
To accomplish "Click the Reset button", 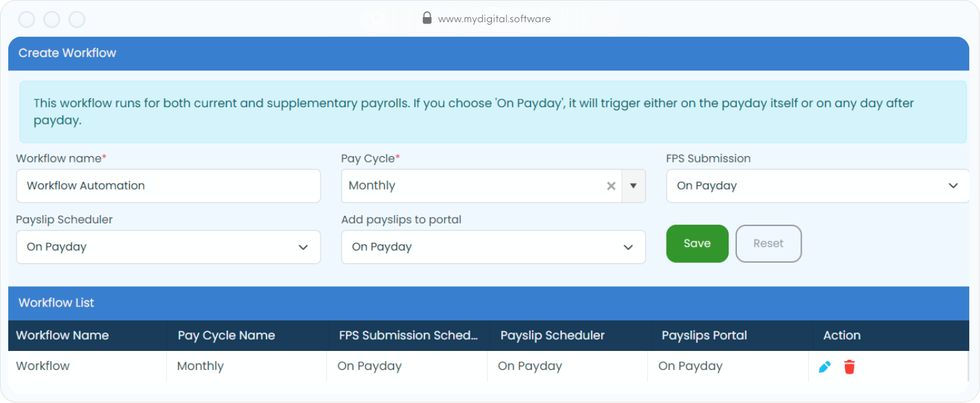I will point(768,243).
